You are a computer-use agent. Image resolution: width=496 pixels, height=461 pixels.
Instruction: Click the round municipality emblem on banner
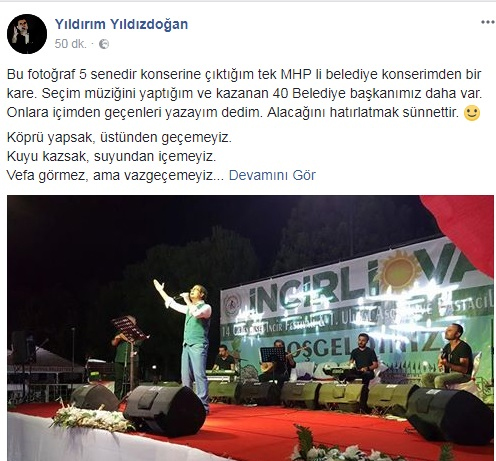[232, 305]
